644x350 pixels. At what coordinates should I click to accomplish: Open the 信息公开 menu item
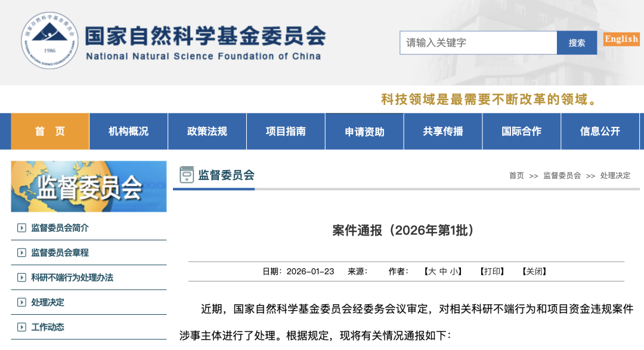click(x=600, y=131)
